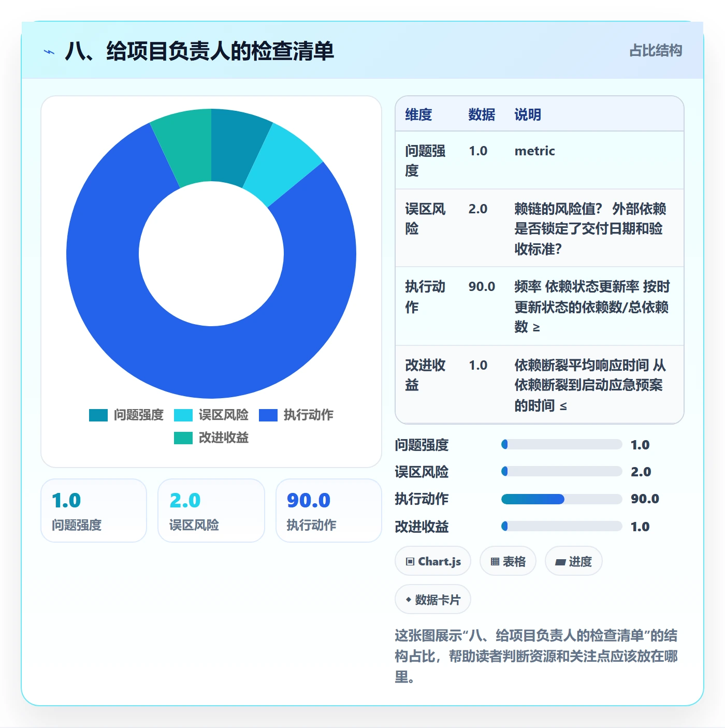Click the diamond icon in 数据卡片 chip
725x728 pixels.
409,600
